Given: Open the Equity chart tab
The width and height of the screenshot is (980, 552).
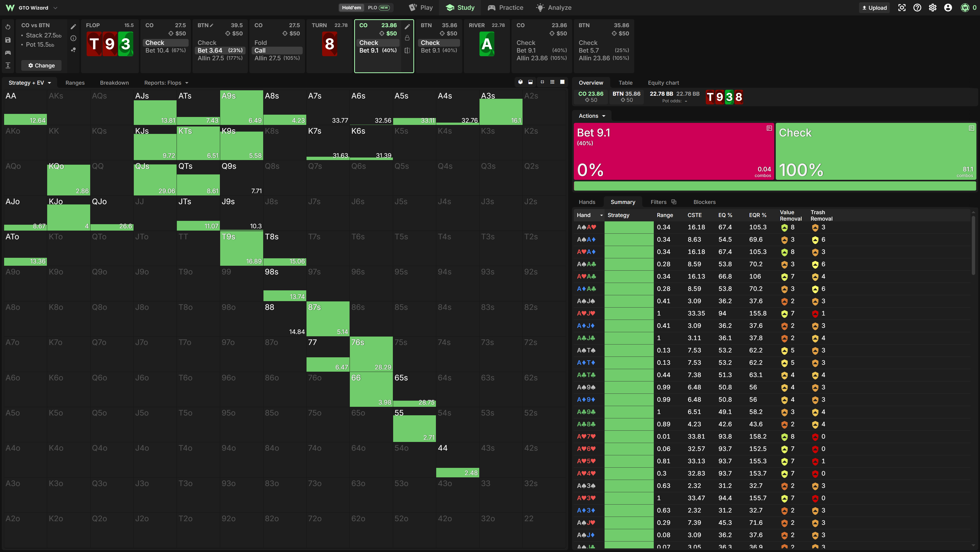Looking at the screenshot, I should pos(663,83).
